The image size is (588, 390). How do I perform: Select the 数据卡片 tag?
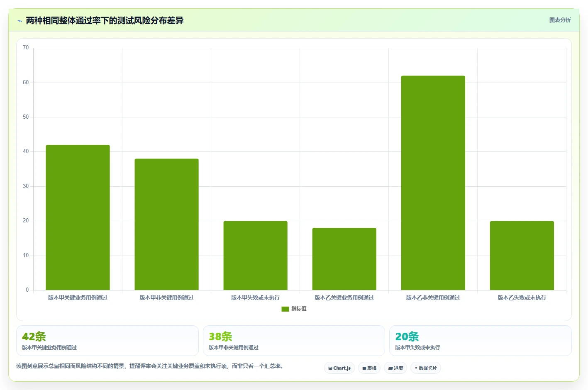click(x=426, y=368)
